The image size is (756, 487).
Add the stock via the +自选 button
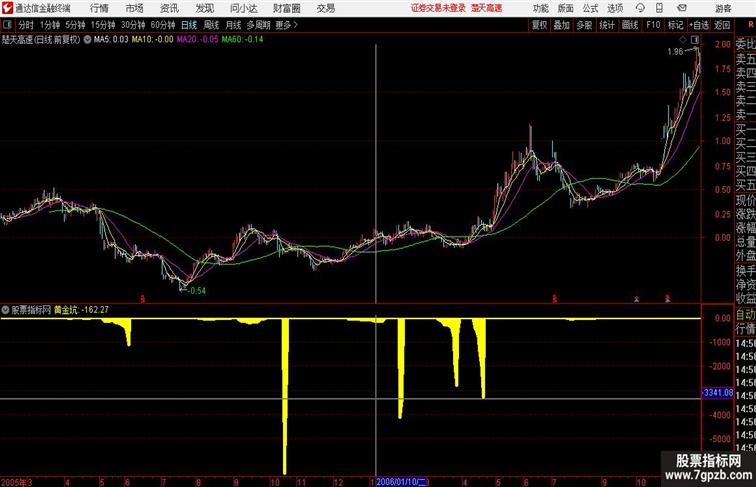[699, 25]
